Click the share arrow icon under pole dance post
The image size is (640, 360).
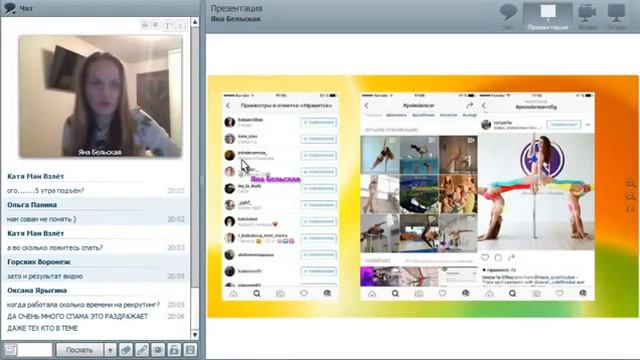(511, 258)
